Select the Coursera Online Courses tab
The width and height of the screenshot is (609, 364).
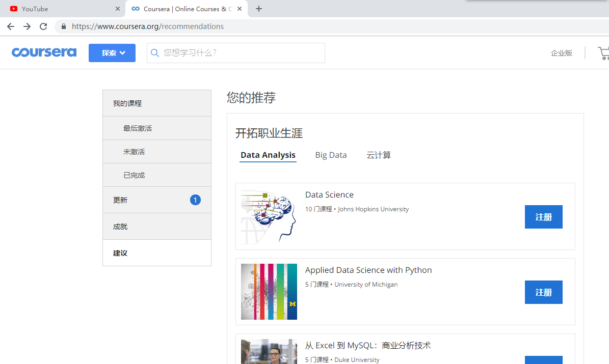[187, 9]
